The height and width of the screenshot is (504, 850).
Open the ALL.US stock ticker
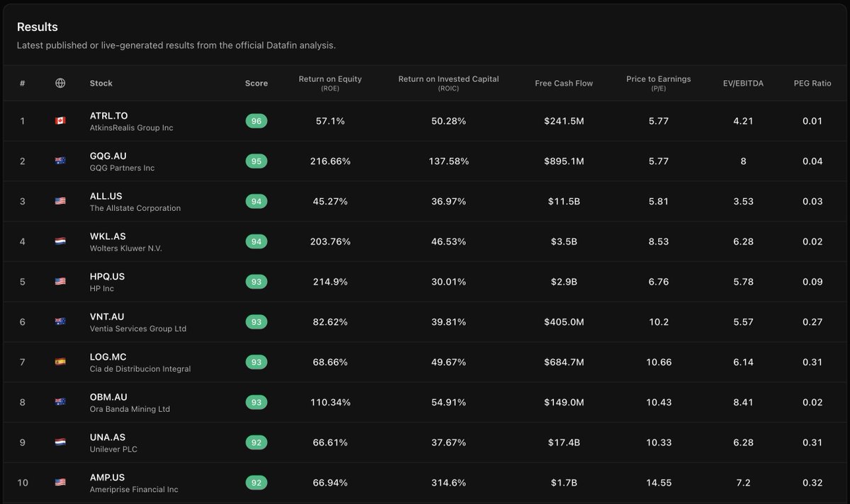(x=106, y=196)
